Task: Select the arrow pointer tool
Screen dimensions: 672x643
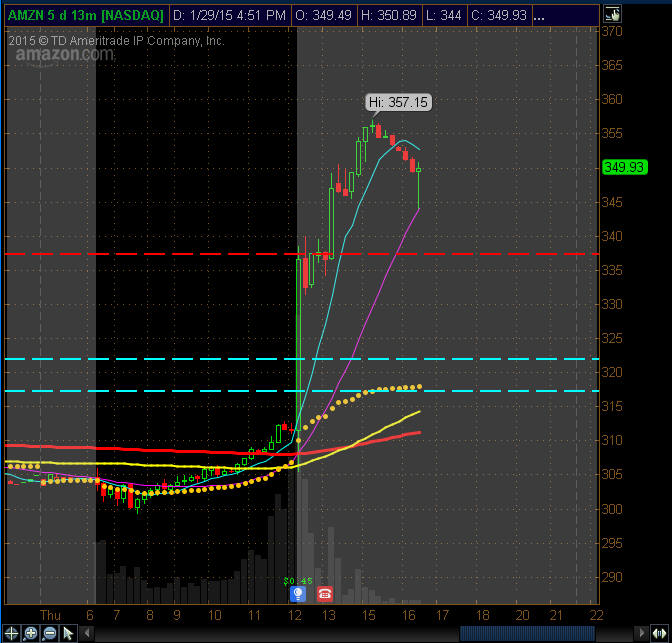Action: pos(68,633)
